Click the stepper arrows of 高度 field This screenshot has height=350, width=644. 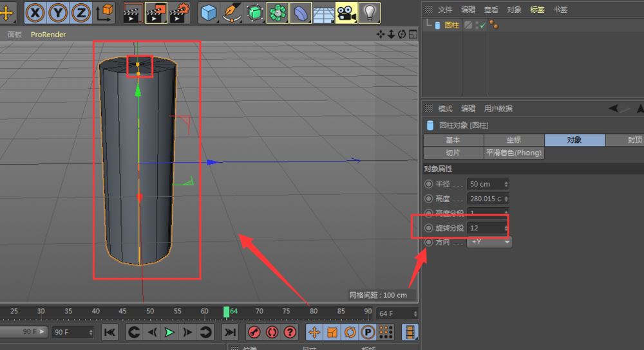click(507, 199)
